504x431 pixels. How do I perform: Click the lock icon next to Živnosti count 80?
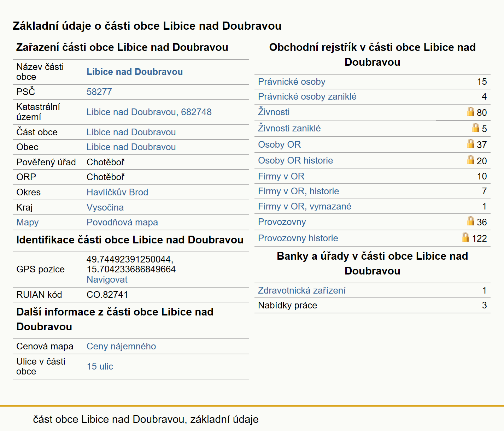point(470,111)
